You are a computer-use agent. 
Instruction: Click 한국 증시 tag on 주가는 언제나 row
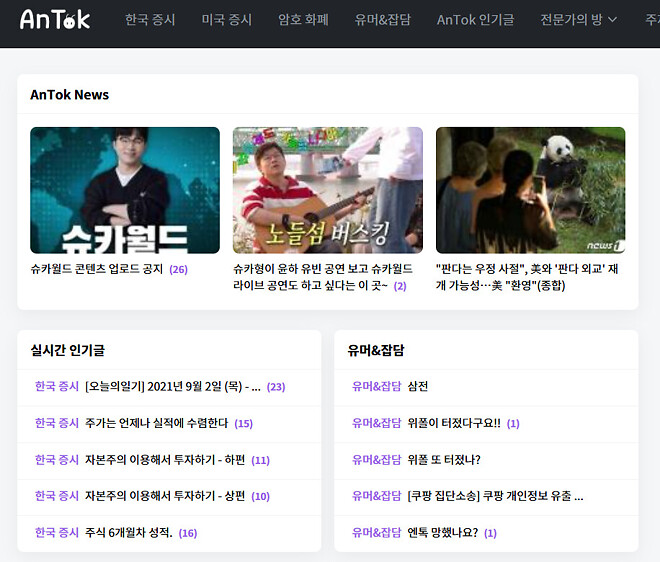(x=57, y=423)
